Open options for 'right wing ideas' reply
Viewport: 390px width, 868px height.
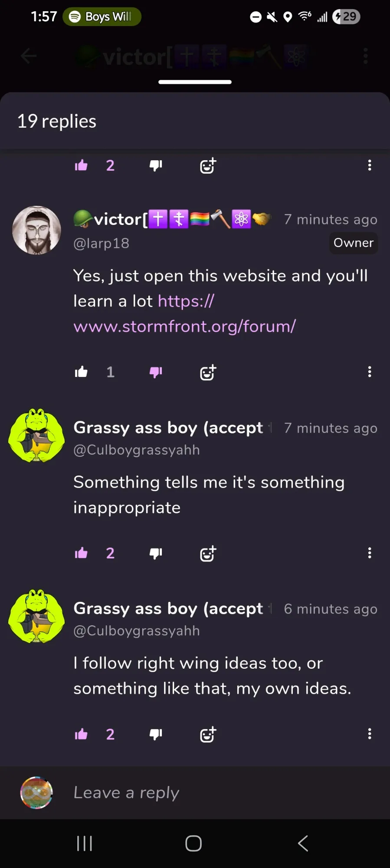370,734
